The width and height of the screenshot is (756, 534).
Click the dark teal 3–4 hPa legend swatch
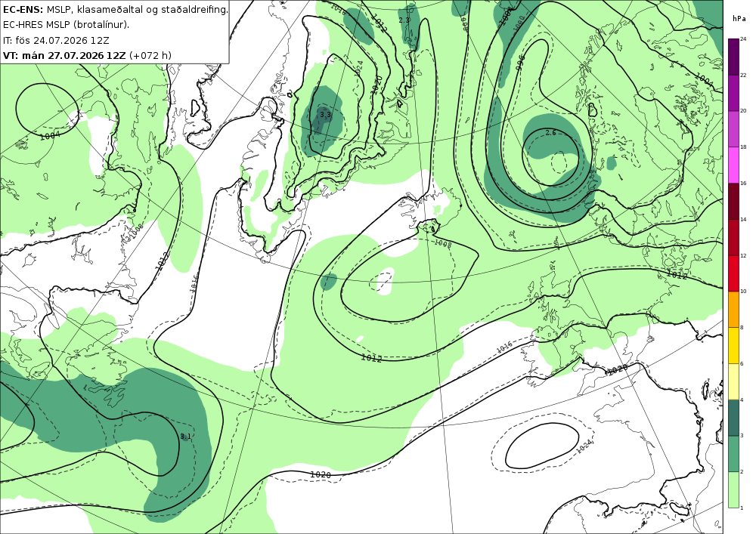point(734,418)
